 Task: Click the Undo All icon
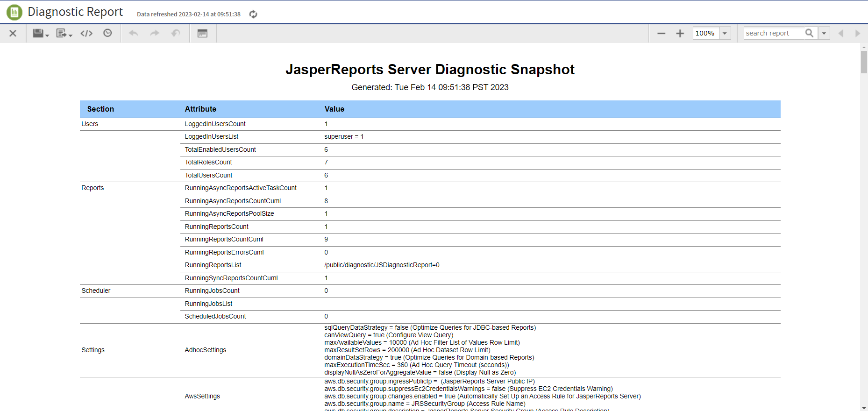tap(176, 33)
